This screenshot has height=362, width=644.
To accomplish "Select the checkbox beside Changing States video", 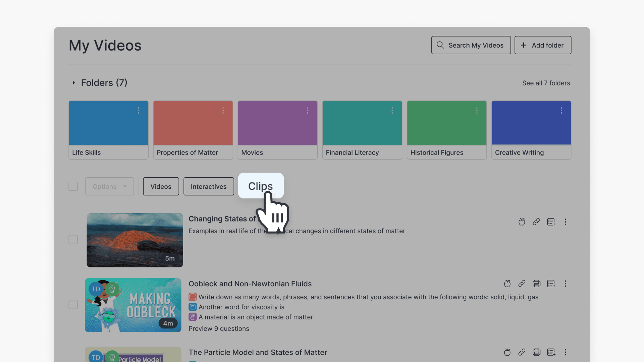I will click(x=73, y=239).
